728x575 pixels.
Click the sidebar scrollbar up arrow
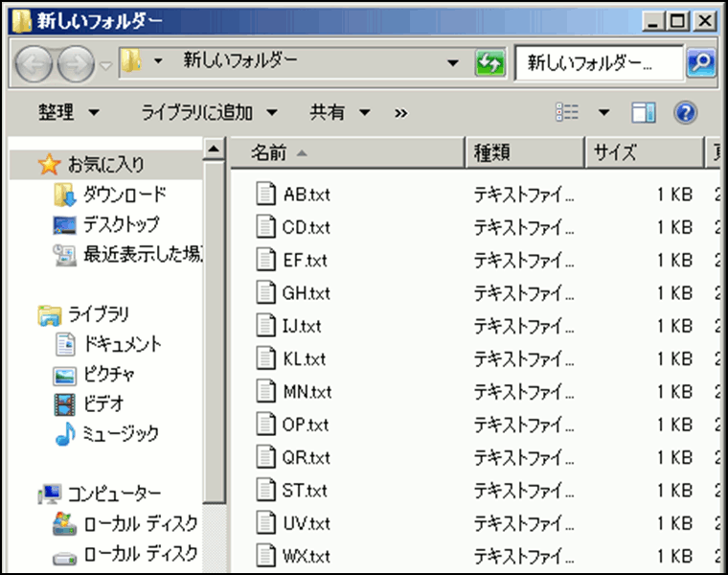(x=215, y=149)
